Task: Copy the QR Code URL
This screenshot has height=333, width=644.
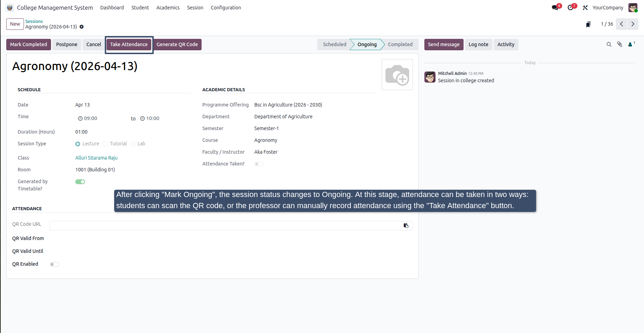Action: click(x=406, y=226)
